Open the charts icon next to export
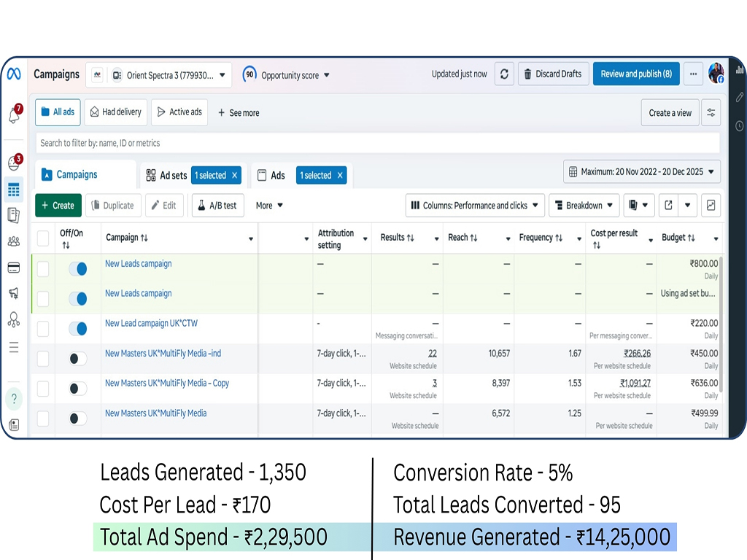This screenshot has height=560, width=747. pos(711,206)
